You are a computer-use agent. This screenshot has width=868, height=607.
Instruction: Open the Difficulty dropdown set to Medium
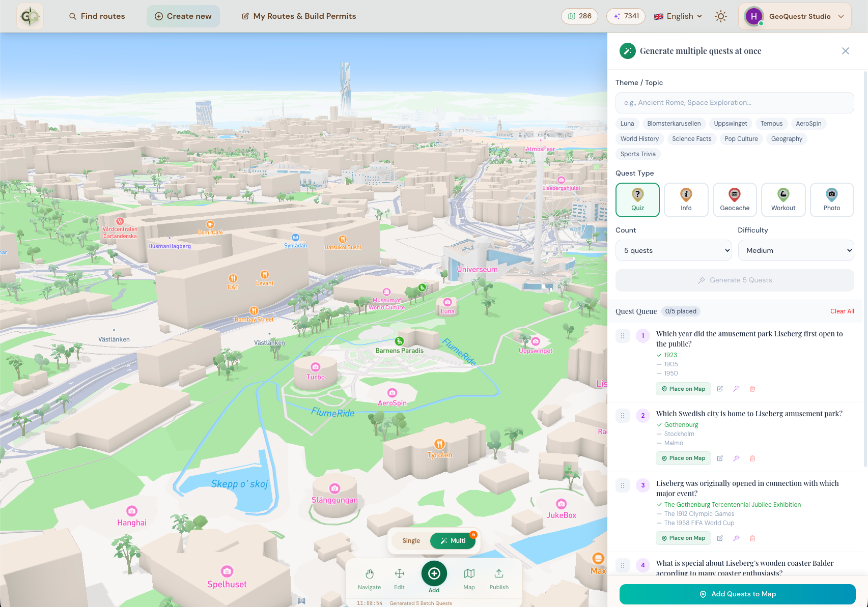[x=796, y=250]
